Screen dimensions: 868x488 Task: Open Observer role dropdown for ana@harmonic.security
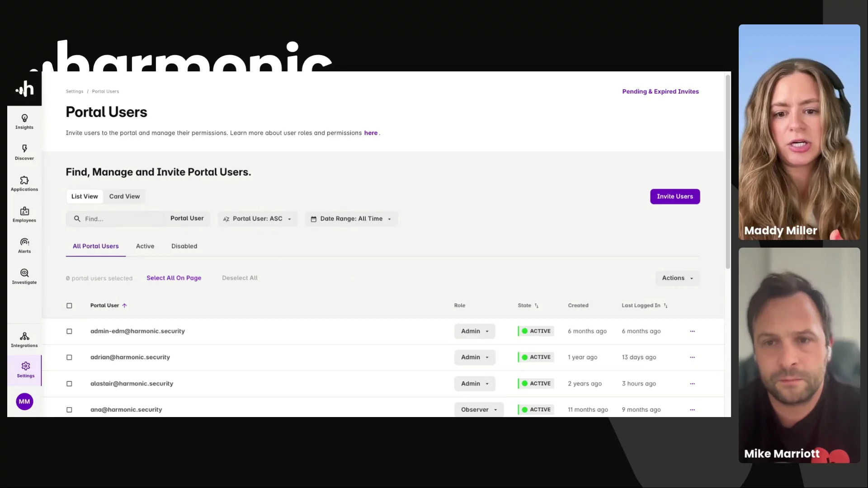click(479, 410)
